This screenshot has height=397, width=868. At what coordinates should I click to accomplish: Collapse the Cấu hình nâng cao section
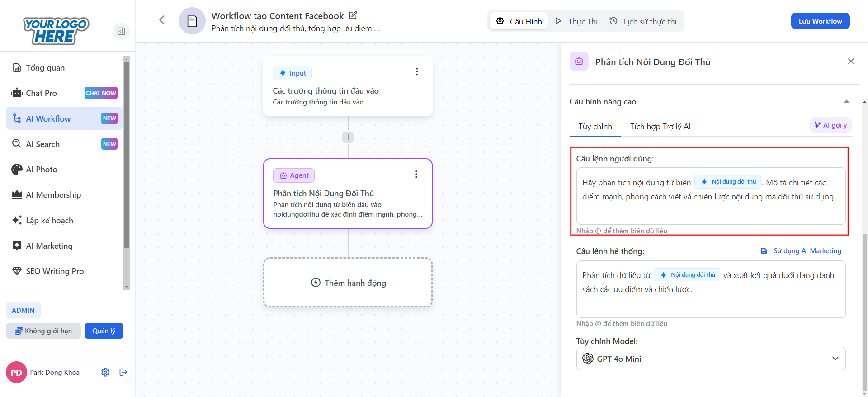coord(846,102)
